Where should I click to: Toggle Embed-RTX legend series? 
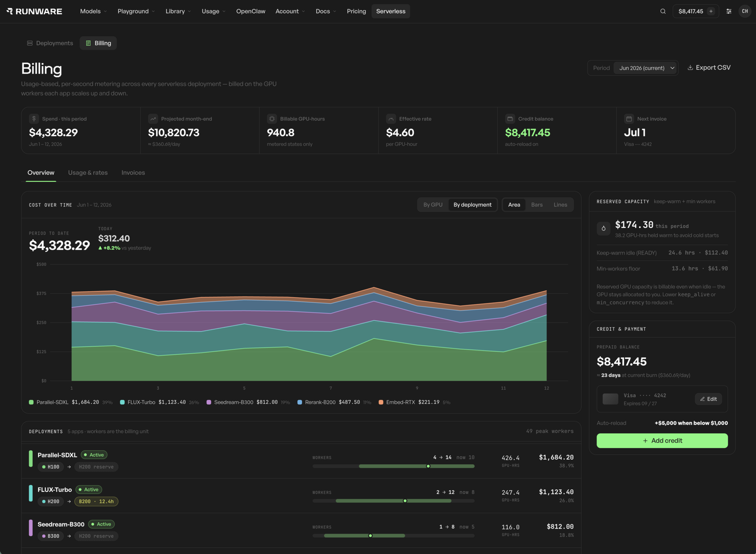(x=414, y=402)
